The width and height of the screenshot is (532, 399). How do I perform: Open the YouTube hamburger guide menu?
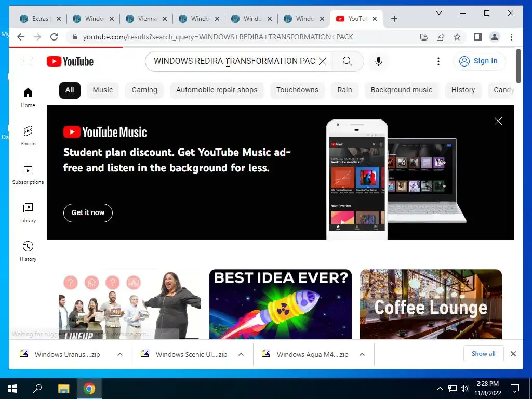pos(28,61)
